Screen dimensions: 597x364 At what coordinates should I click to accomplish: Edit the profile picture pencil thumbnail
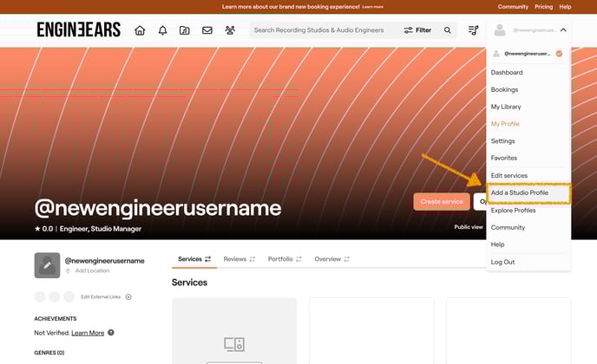click(47, 265)
